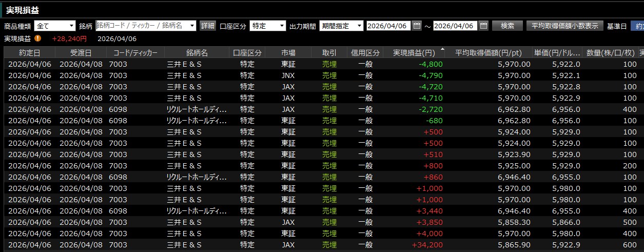This screenshot has width=644, height=252.
Task: Open the start date calendar picker
Action: [417, 26]
